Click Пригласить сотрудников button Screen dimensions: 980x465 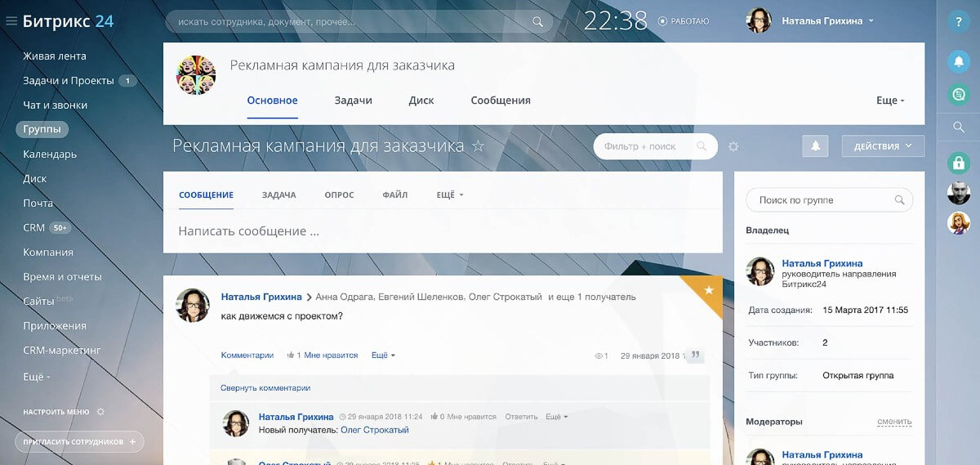(79, 442)
